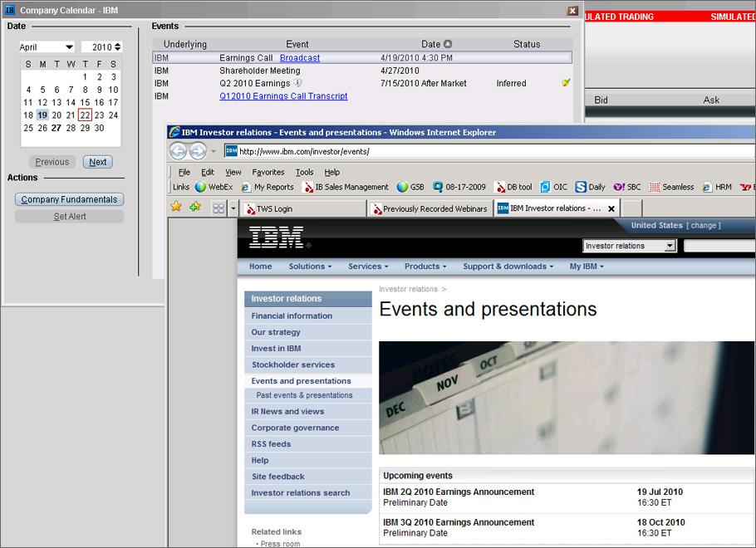Image resolution: width=756 pixels, height=548 pixels.
Task: Open the OIC favorite link
Action: click(554, 187)
